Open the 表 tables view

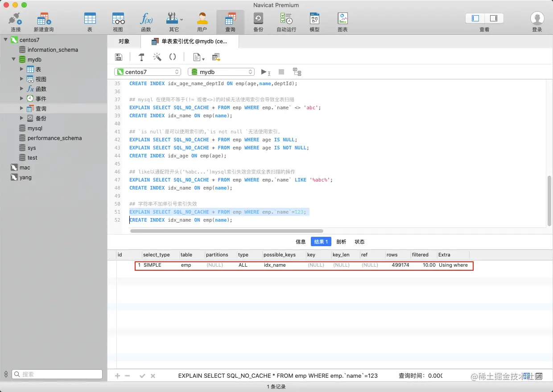tap(90, 22)
